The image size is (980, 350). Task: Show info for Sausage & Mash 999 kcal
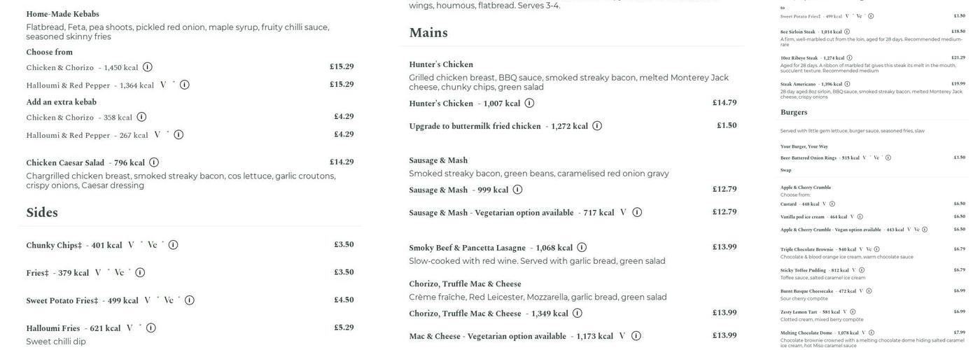[517, 190]
